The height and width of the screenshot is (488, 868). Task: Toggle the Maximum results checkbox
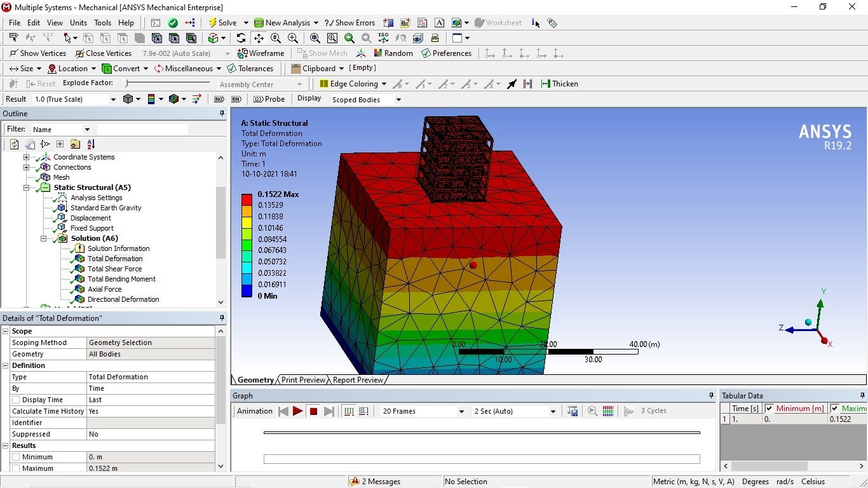click(x=16, y=468)
